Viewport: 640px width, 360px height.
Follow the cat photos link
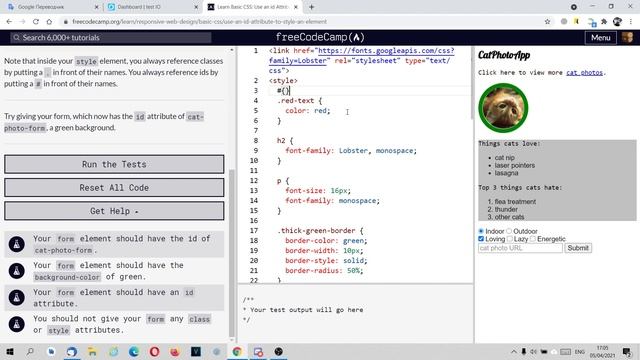click(x=584, y=73)
